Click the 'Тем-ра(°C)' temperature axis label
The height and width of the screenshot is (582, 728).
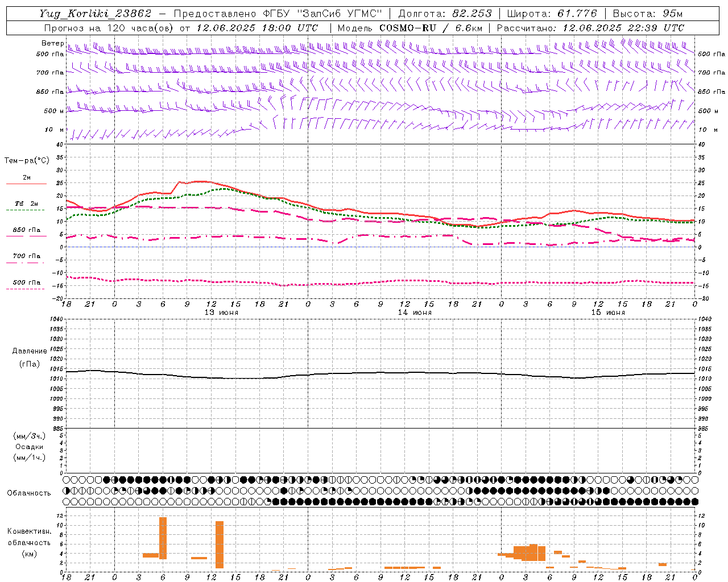click(x=27, y=161)
